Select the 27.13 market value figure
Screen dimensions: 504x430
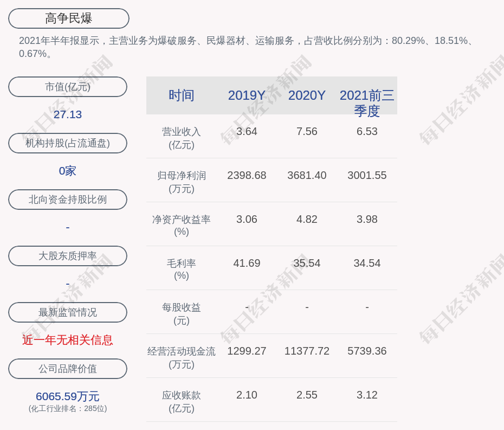(68, 114)
